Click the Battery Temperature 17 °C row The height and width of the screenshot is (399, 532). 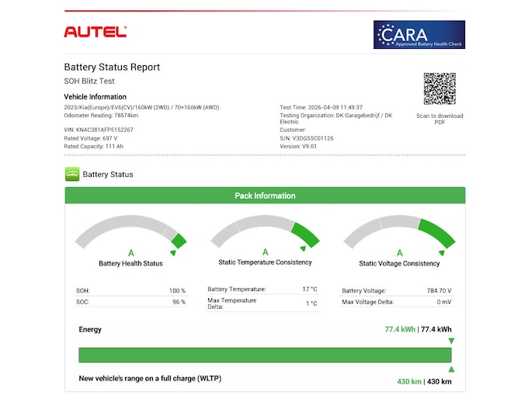(x=263, y=289)
